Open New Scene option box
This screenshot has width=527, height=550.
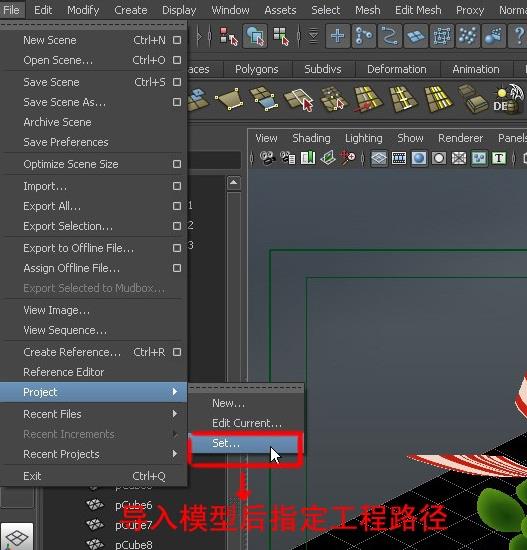tap(177, 40)
